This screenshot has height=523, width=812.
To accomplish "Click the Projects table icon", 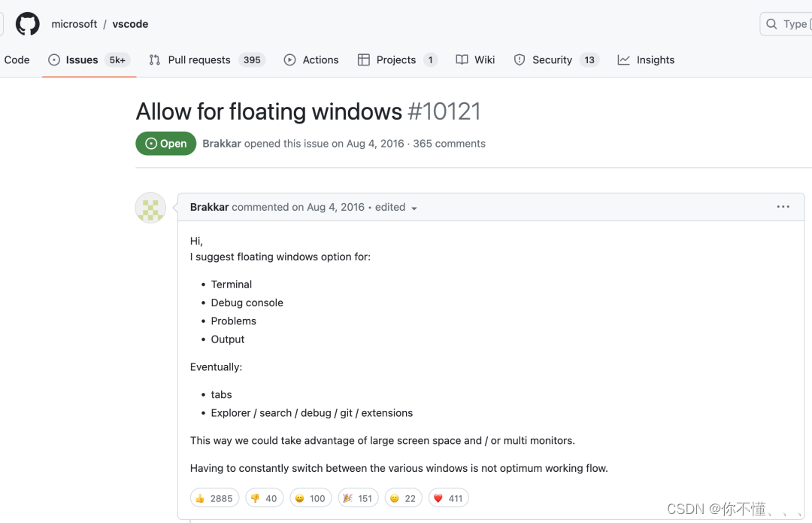I will (x=364, y=60).
